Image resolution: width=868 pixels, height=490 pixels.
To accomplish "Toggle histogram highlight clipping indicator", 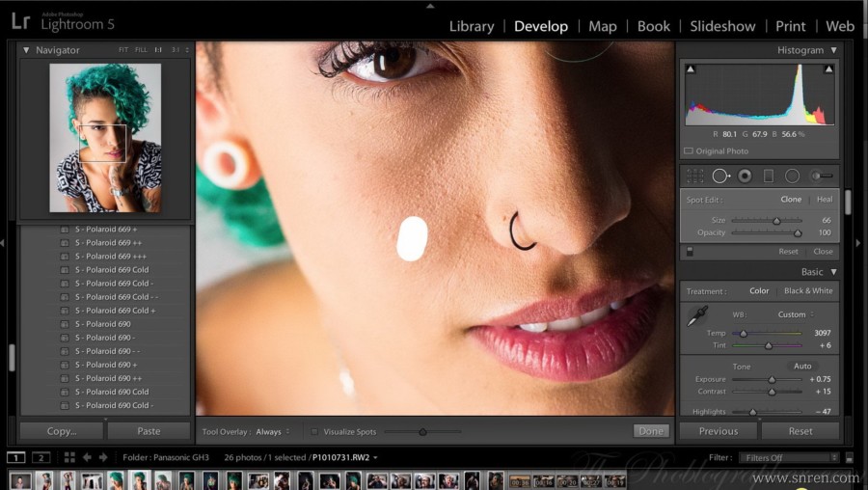I will pyautogui.click(x=828, y=69).
